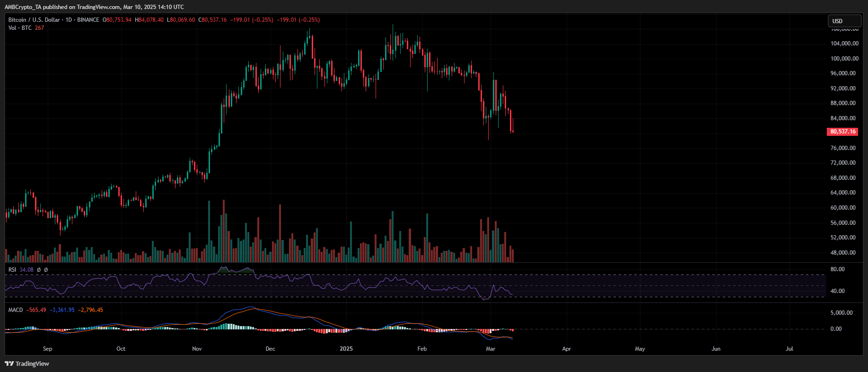Viewport: 868px width, 372px height.
Task: Click the MACD signal value −2,796.45
Action: (90, 310)
